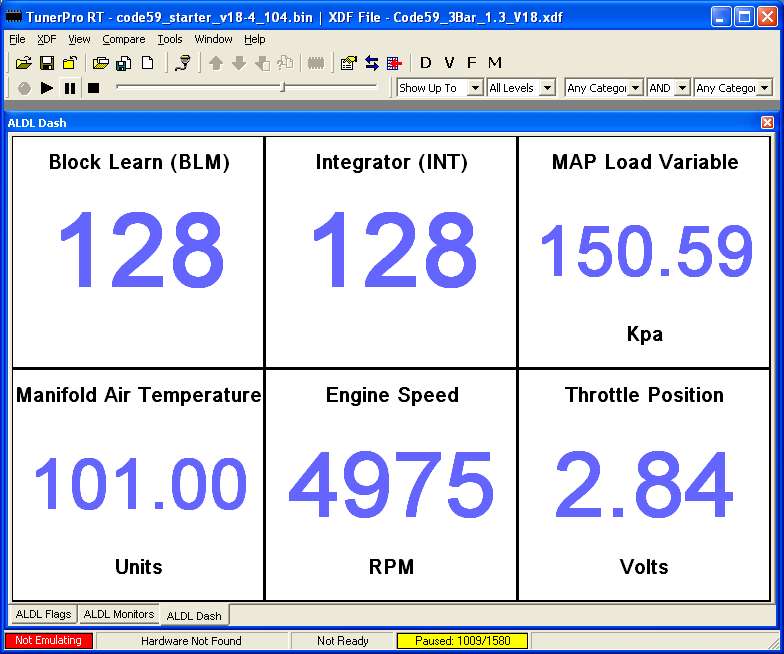Stop the playback with the square button

coord(93,88)
